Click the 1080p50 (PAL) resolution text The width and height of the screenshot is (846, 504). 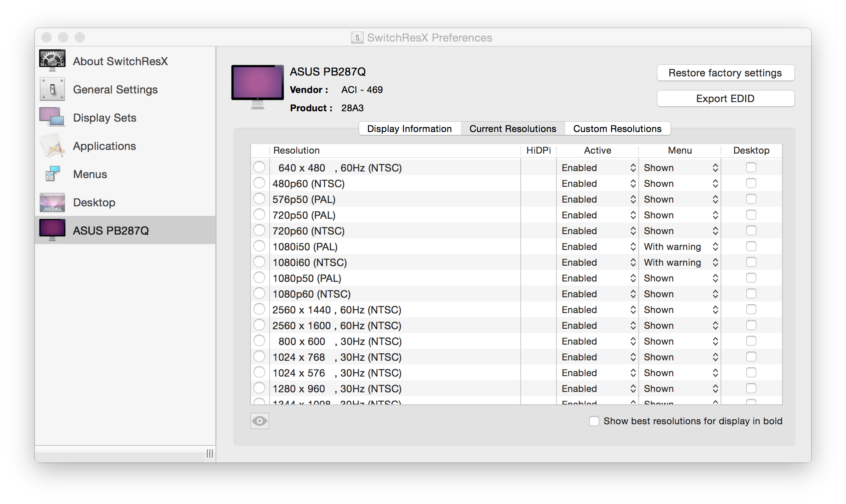tap(307, 278)
